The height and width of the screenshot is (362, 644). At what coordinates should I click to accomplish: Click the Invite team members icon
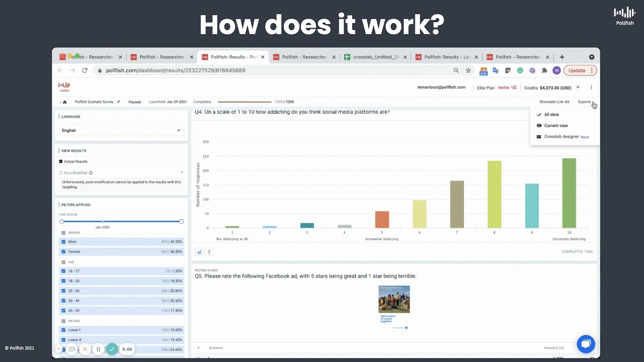pos(514,87)
